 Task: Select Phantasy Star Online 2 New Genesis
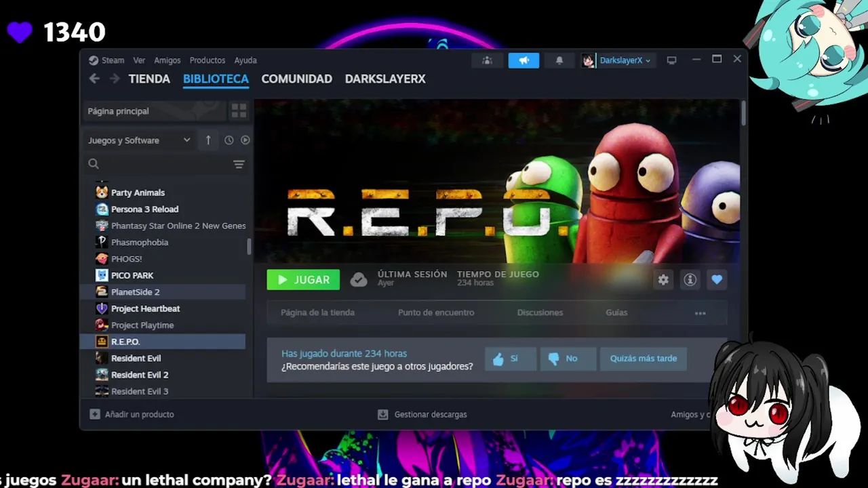(163, 226)
